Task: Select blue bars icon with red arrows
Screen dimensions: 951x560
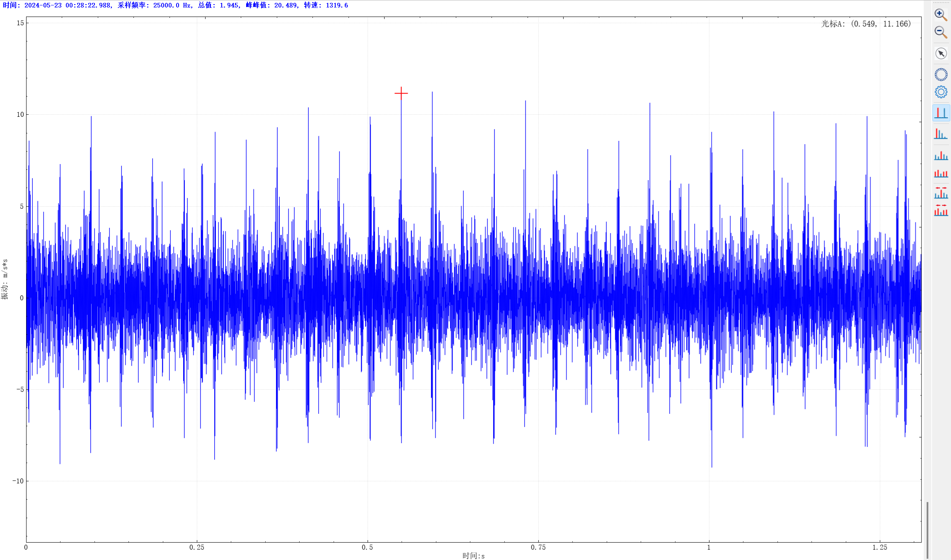Action: click(x=941, y=193)
